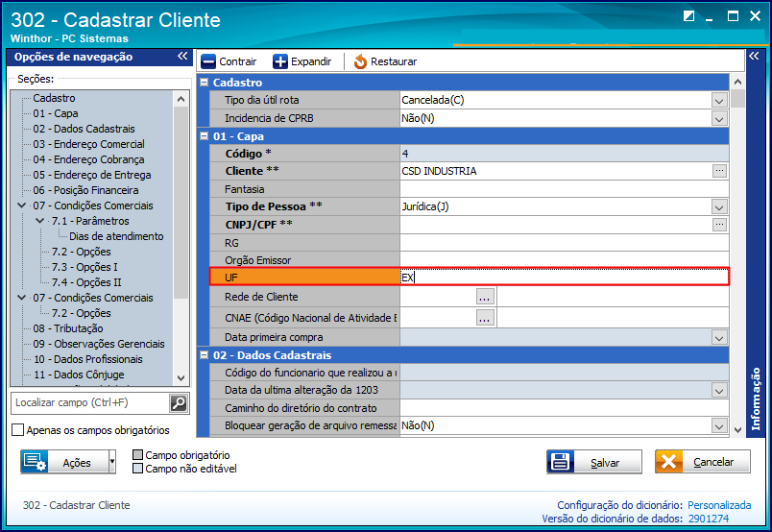Viewport: 772px width, 532px height.
Task: Go to 10 - Dados Profissionais section
Action: pos(88,359)
